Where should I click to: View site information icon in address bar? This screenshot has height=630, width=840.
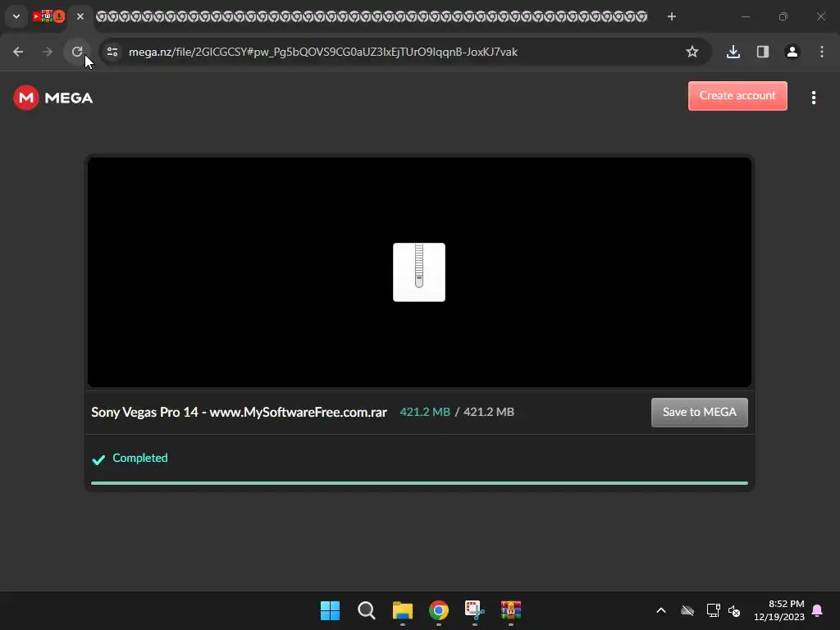point(112,52)
